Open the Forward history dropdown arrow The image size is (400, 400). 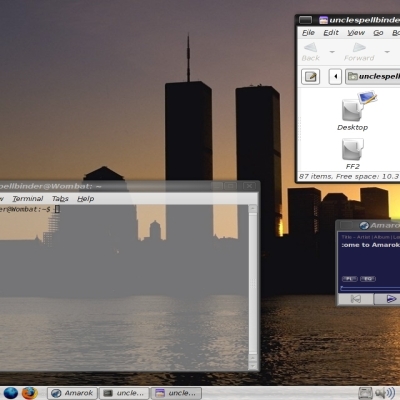tap(387, 52)
